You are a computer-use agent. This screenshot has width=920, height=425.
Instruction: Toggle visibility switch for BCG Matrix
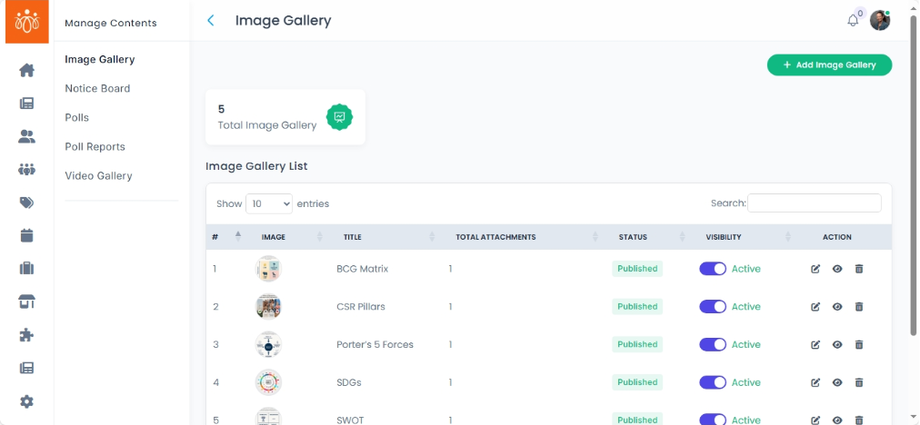click(712, 269)
